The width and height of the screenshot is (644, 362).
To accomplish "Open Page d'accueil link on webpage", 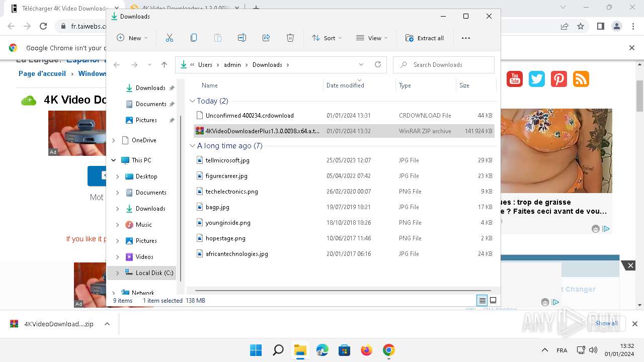I will pos(42,73).
